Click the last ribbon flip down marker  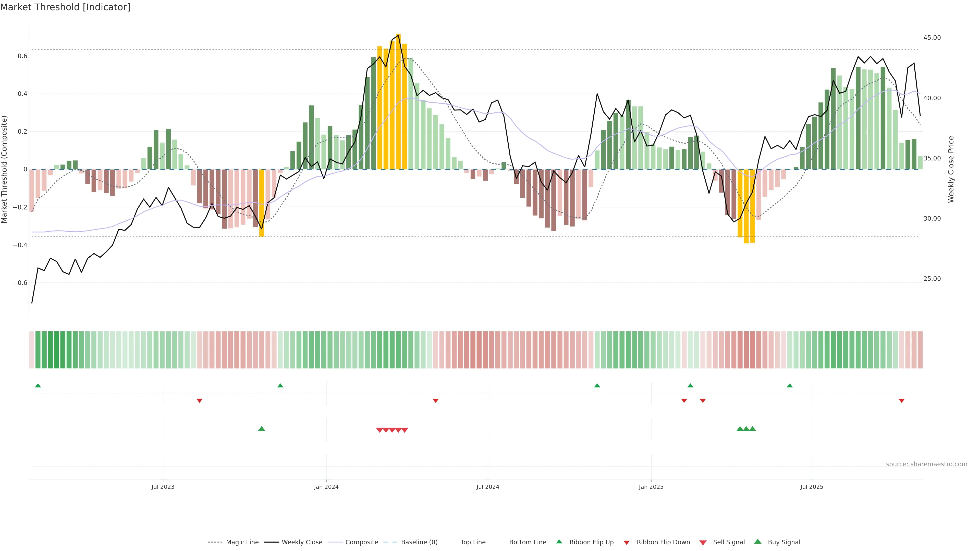[901, 400]
